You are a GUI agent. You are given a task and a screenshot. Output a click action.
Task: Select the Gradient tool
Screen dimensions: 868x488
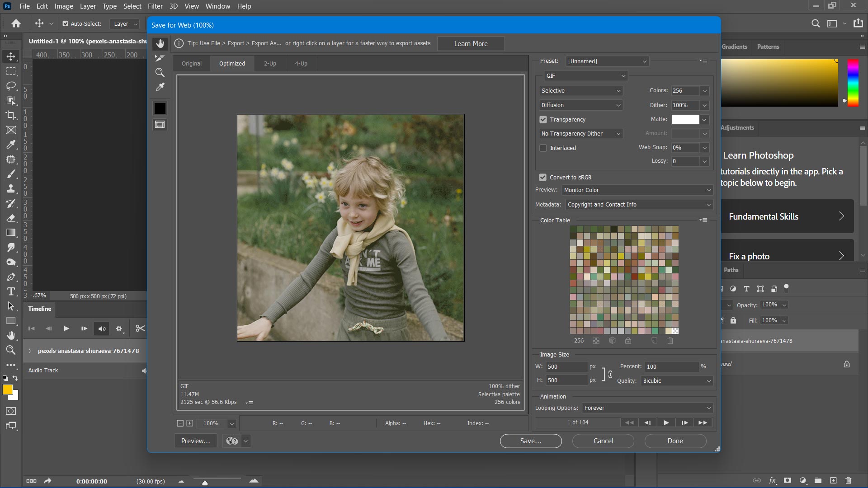click(11, 233)
